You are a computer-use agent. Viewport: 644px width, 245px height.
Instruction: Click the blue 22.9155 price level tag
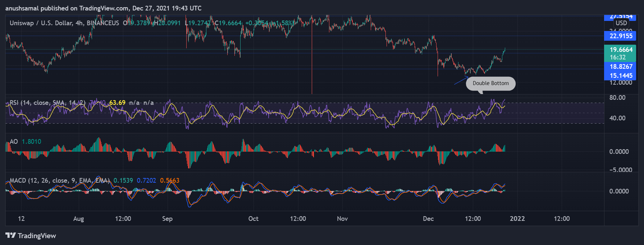621,36
